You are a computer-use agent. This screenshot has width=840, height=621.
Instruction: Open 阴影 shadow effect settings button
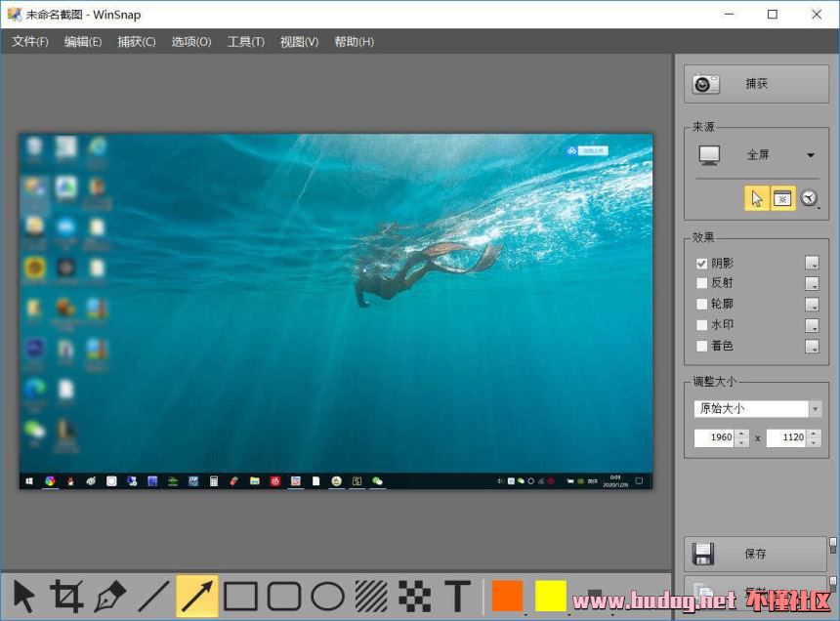pyautogui.click(x=812, y=263)
